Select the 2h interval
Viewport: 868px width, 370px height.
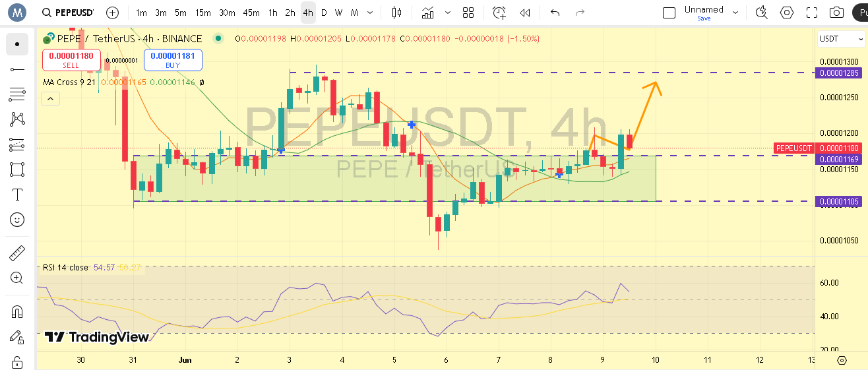coord(290,13)
